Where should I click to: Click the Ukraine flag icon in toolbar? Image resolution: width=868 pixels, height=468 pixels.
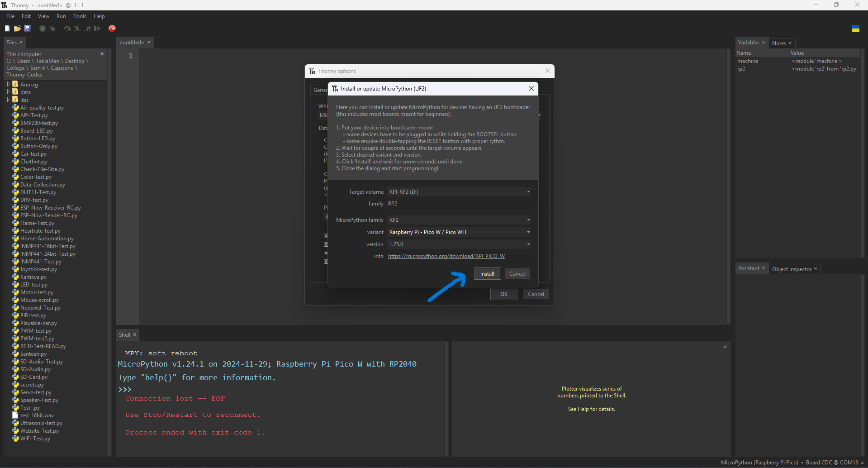click(856, 29)
